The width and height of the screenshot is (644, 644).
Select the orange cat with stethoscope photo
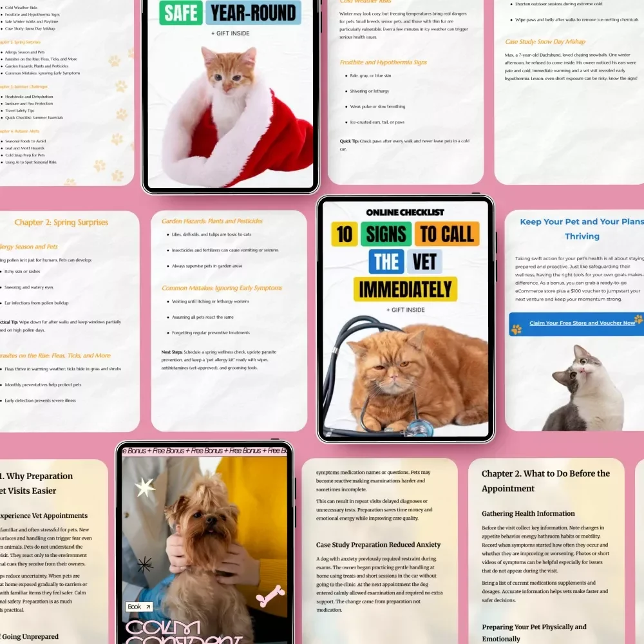[x=405, y=377]
